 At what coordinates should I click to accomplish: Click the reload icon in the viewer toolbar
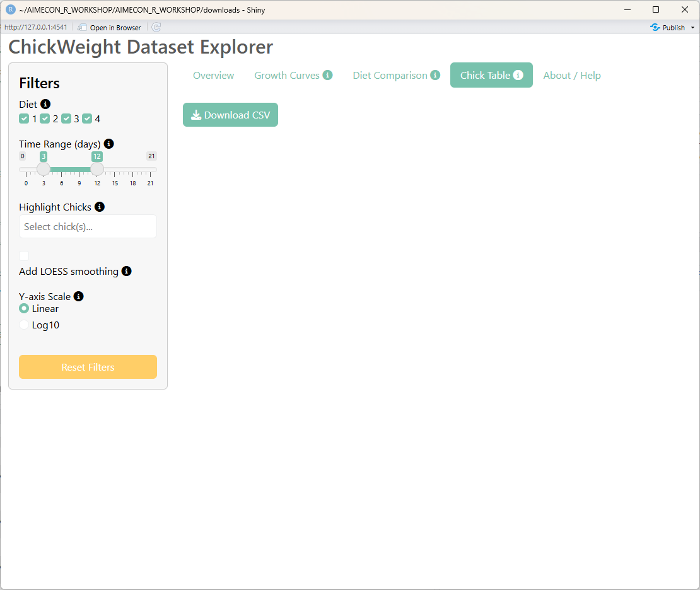coord(156,27)
